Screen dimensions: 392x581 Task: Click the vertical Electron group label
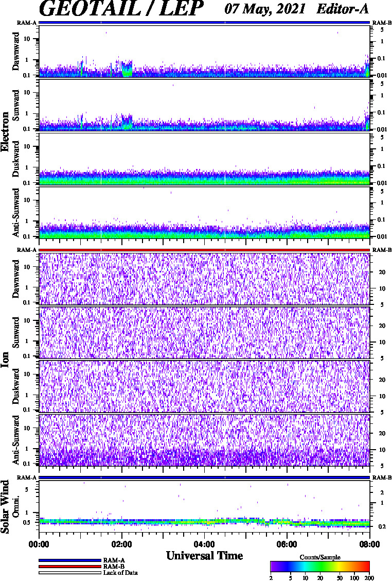(x=5, y=131)
